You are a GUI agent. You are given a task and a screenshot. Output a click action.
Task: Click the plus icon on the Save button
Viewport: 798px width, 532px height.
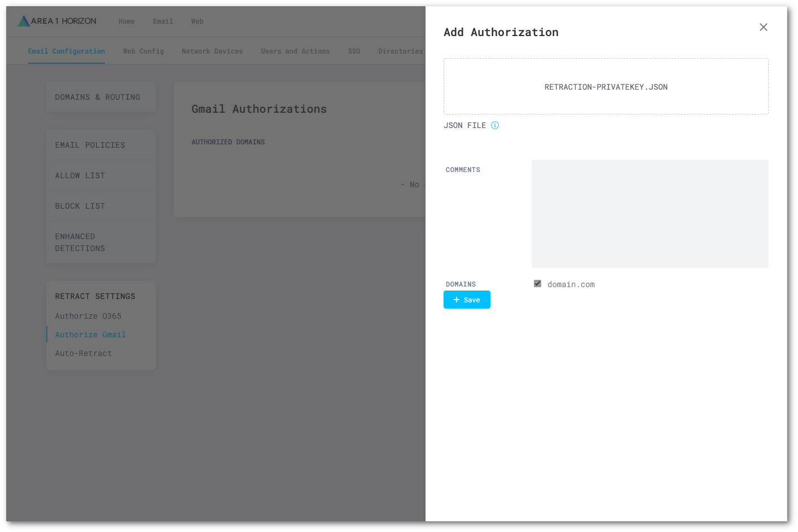[x=457, y=300]
